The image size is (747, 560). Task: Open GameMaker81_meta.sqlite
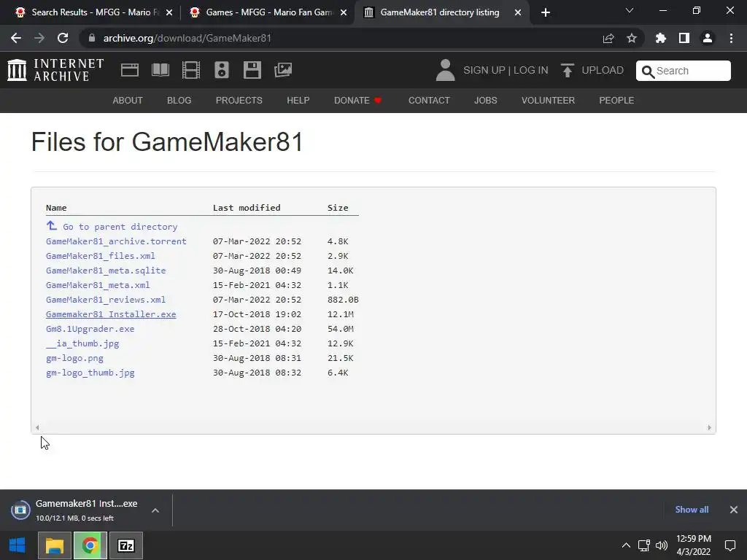pos(106,271)
